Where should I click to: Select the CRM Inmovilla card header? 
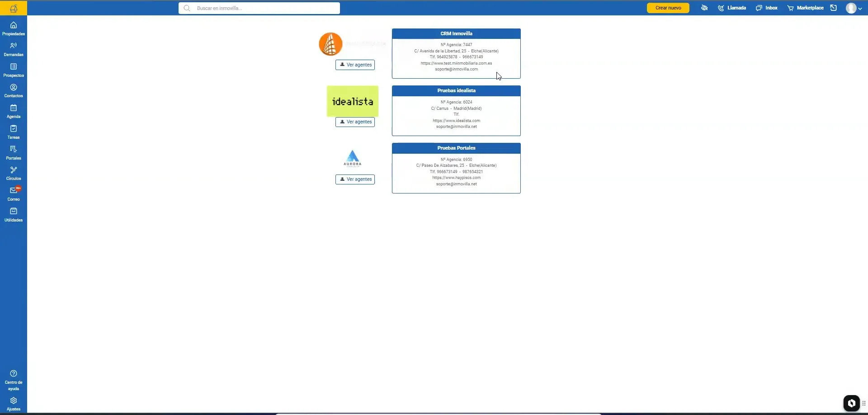[456, 34]
